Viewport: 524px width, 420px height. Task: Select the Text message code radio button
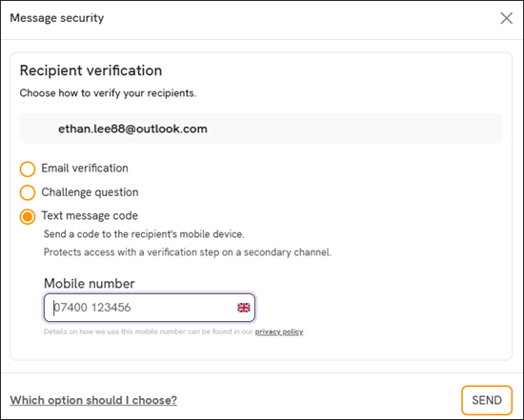tap(28, 216)
